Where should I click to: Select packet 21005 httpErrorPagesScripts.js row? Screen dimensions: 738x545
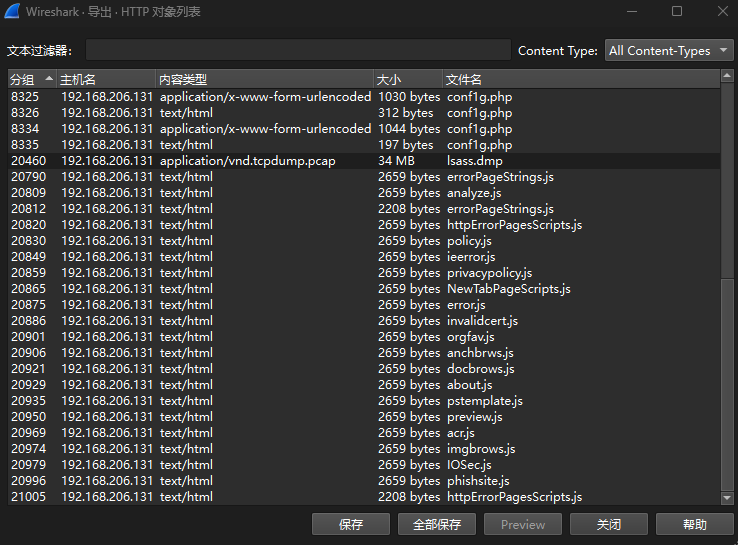tap(364, 497)
